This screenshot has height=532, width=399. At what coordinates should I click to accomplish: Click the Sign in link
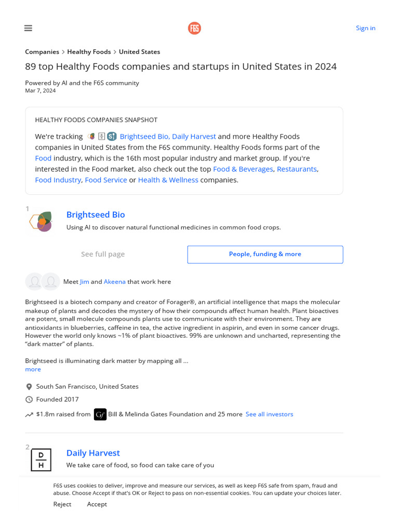coord(365,28)
